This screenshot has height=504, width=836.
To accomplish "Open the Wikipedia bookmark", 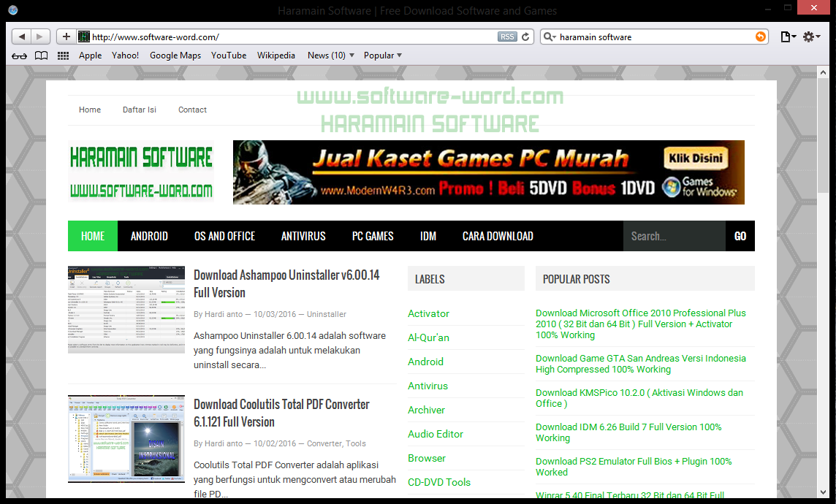I will [x=275, y=56].
